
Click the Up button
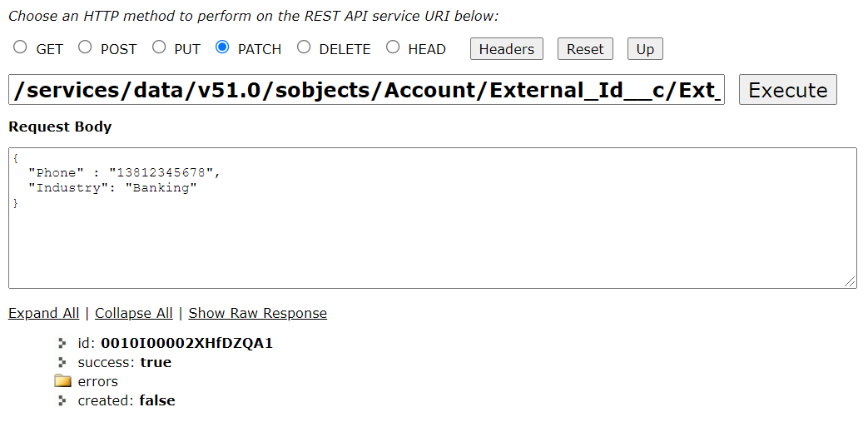pyautogui.click(x=645, y=49)
